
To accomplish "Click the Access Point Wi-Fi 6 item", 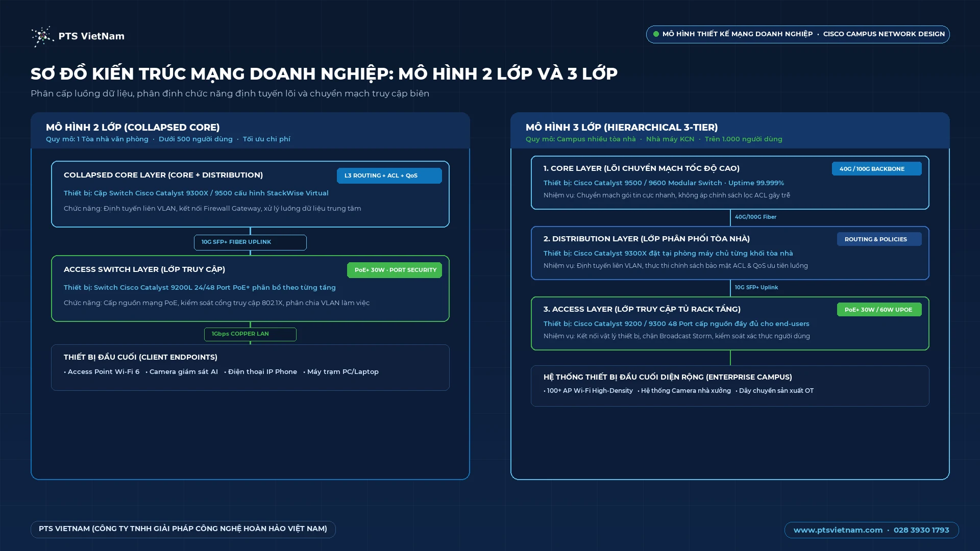I will click(102, 372).
